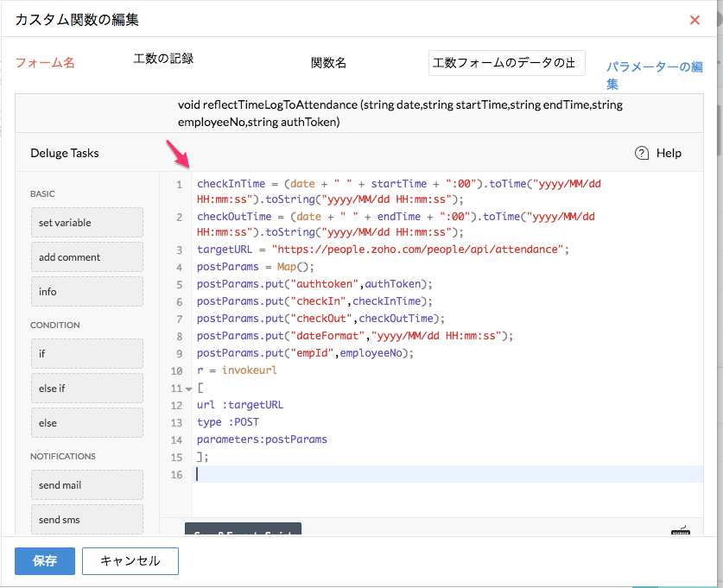
Task: Click the "checkIn" string on line 6
Action: (319, 301)
